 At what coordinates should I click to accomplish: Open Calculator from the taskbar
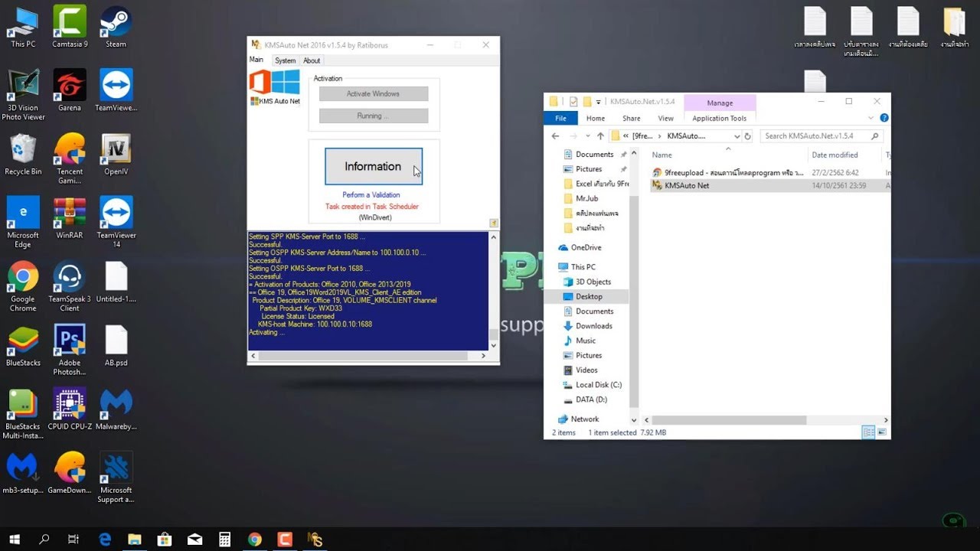click(225, 540)
